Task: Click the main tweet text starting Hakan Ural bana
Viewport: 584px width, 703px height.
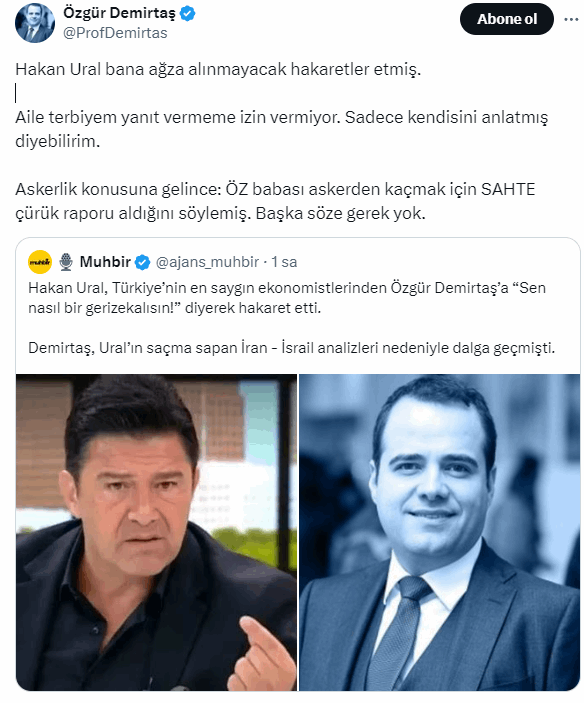Action: click(x=218, y=69)
